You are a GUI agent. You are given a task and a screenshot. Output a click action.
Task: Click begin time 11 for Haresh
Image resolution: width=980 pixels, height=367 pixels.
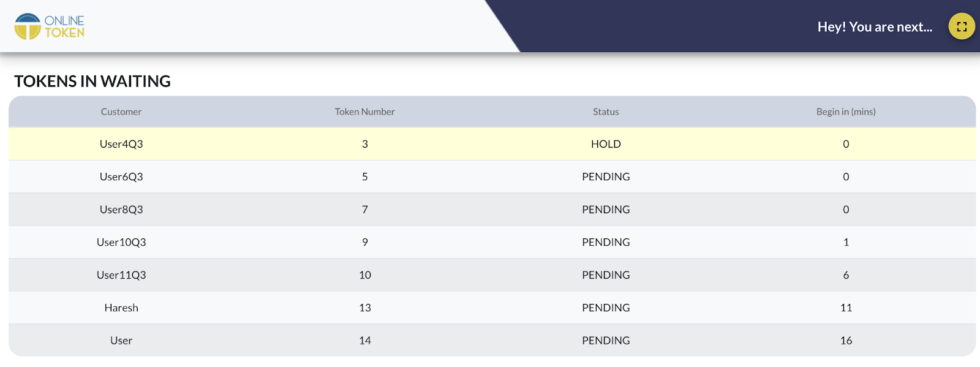point(846,308)
